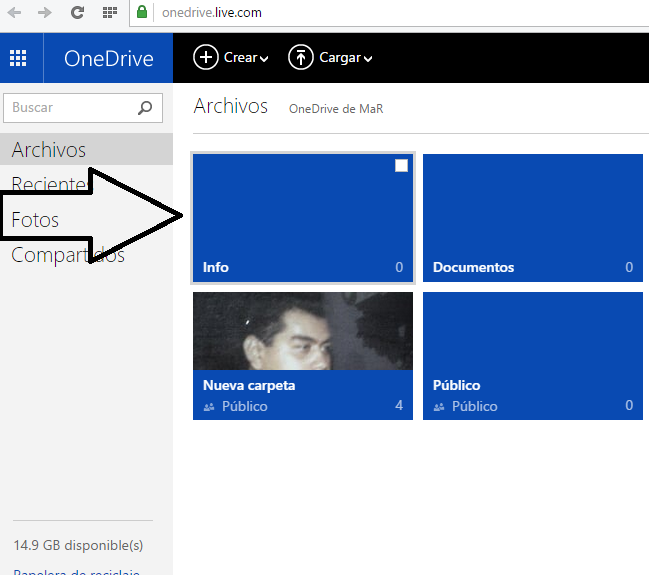Click the OneDrive logo link
Viewport: 649px width, 575px height.
pyautogui.click(x=108, y=58)
